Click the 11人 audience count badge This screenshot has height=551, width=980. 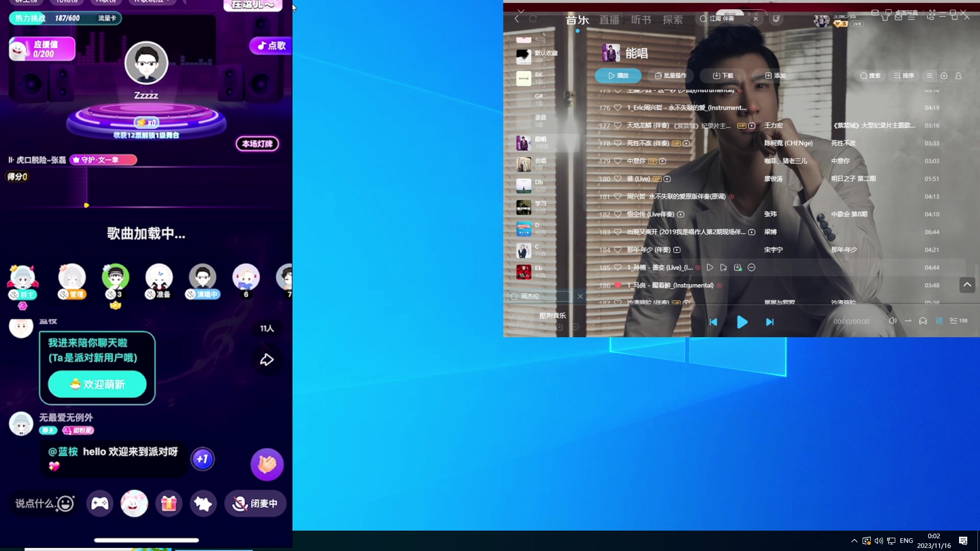point(267,329)
